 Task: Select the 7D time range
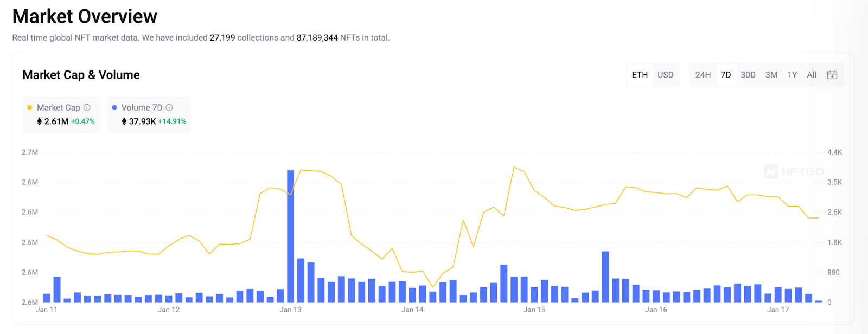coord(726,75)
